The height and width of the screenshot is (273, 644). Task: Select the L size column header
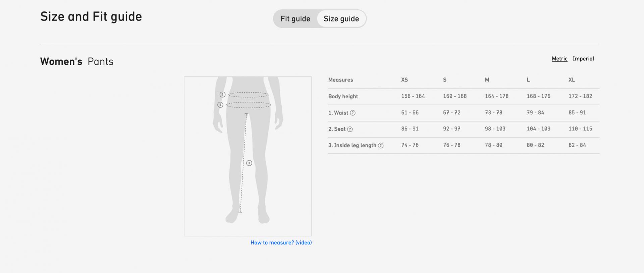[528, 80]
